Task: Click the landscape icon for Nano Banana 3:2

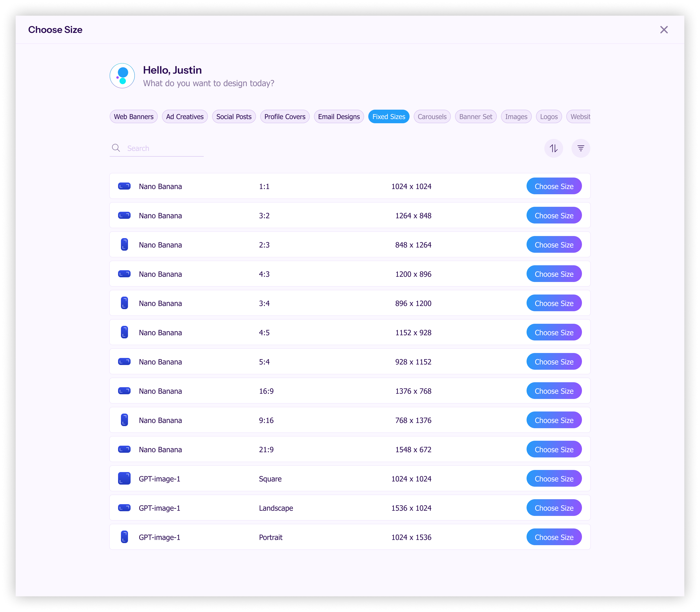Action: click(124, 215)
